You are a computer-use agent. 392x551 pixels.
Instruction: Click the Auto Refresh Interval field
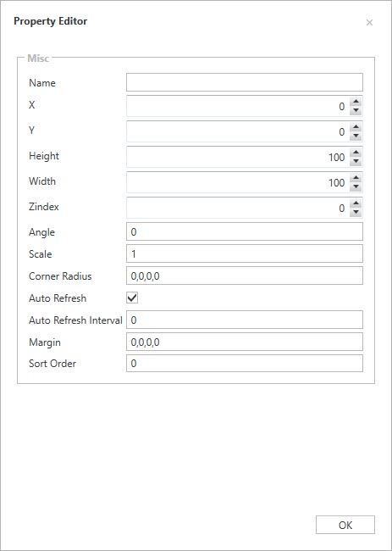point(245,320)
